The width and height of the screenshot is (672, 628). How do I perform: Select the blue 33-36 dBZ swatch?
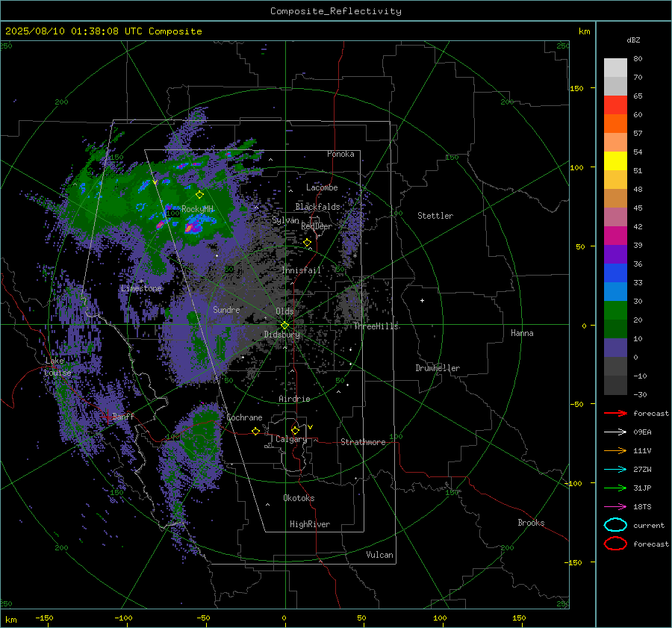(615, 273)
